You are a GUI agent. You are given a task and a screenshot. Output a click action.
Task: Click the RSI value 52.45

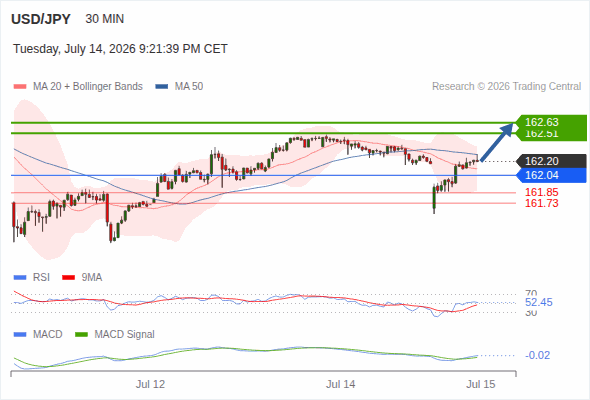click(539, 303)
